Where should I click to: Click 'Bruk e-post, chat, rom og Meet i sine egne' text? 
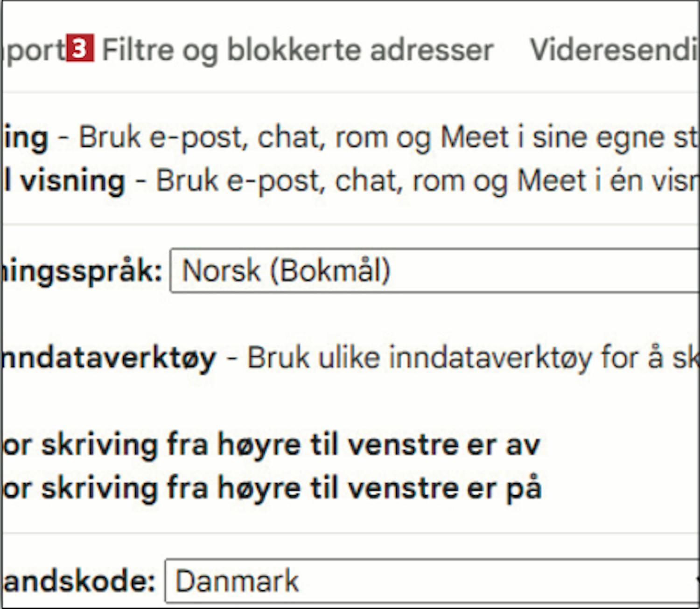pyautogui.click(x=389, y=138)
